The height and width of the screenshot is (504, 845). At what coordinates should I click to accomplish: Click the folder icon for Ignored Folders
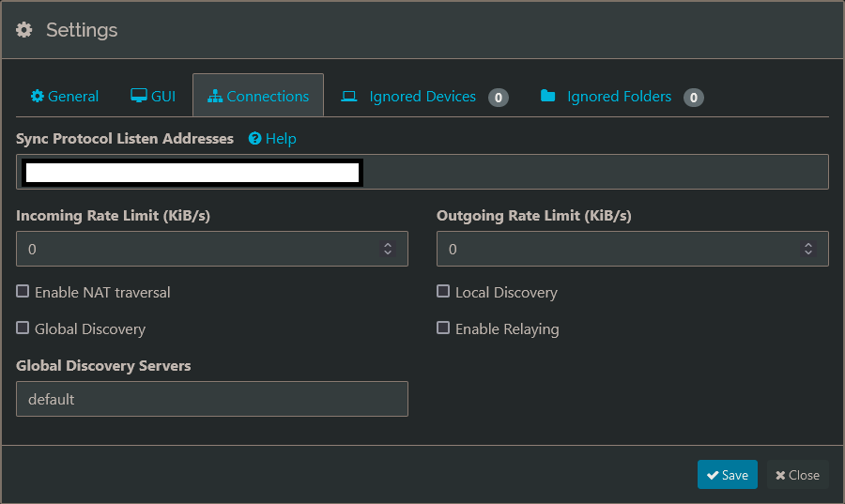coord(548,97)
